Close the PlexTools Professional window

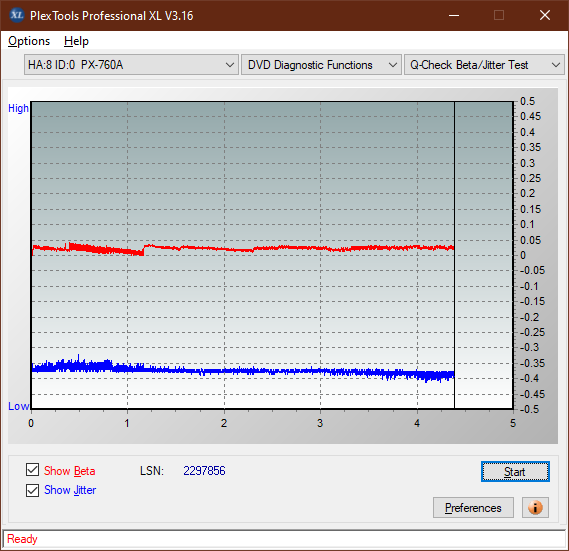click(545, 15)
